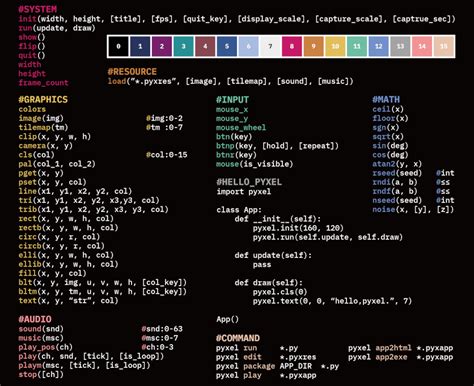Click the #COMMAND heading
Screen dimensions: 474x386
point(238,338)
